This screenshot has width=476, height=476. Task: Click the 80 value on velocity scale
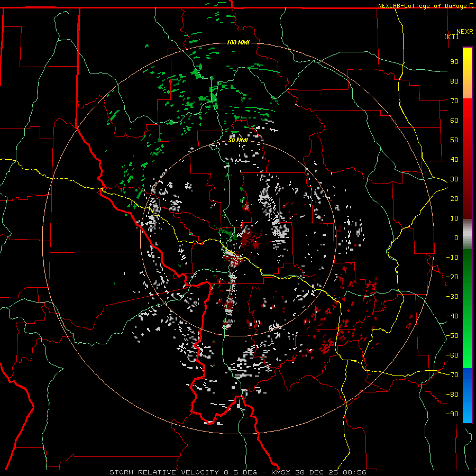454,81
